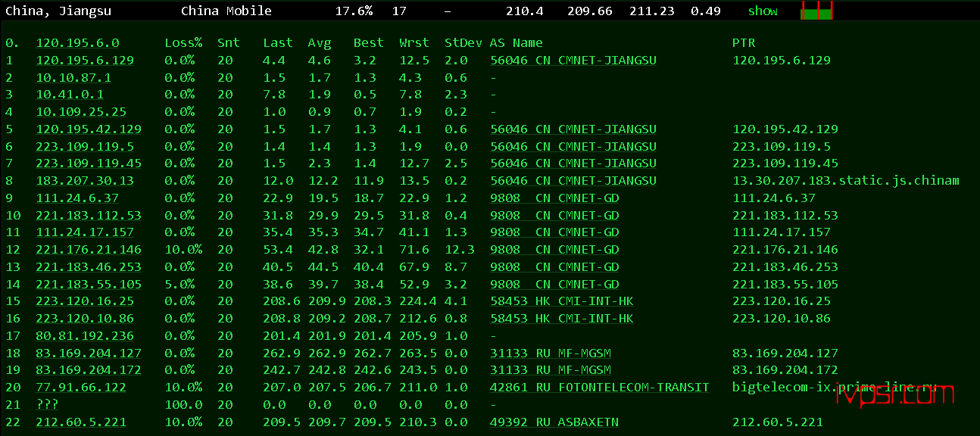Open hop 13 IP link 221.183.46.253
This screenshot has width=980, height=436.
coord(89,267)
